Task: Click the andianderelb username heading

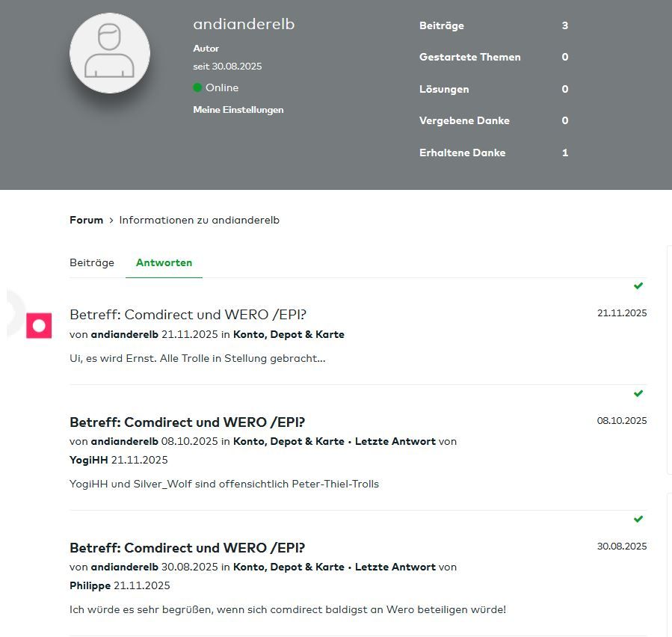Action: (x=244, y=24)
